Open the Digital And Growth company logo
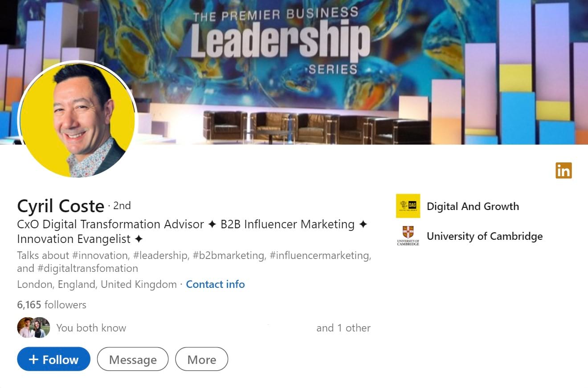 pyautogui.click(x=408, y=206)
